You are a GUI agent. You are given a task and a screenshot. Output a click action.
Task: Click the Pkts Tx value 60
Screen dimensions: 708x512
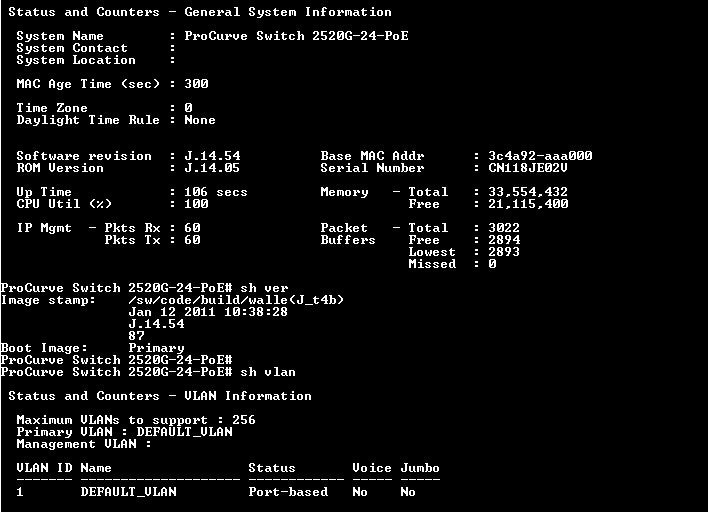coord(192,240)
